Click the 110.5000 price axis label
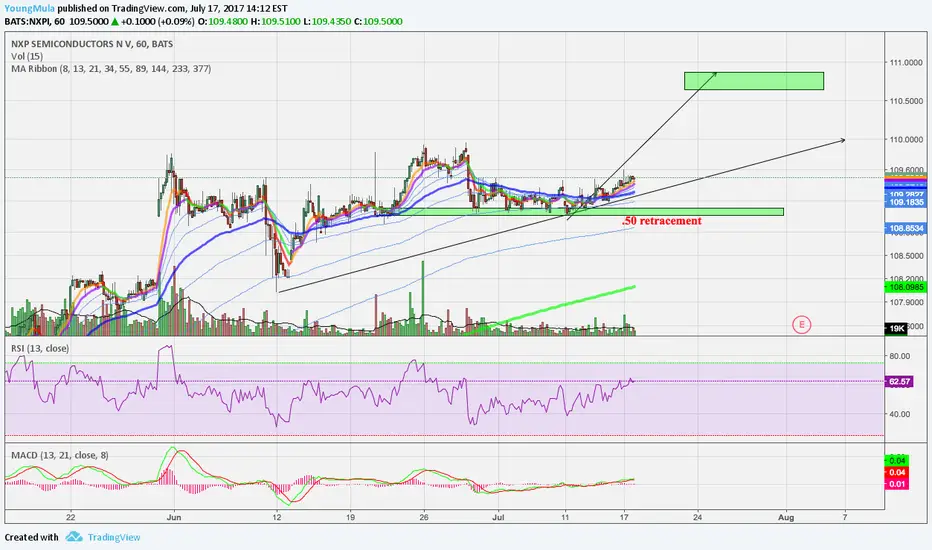Viewport: 932px width, 550px height. [906, 101]
